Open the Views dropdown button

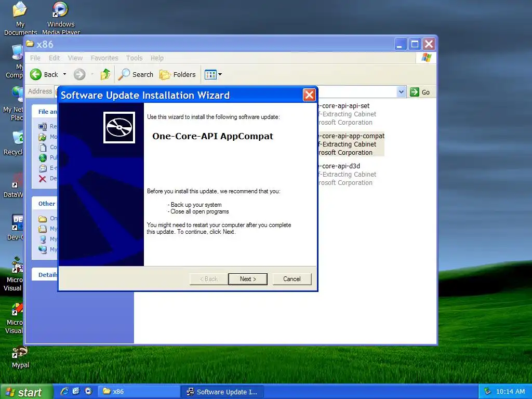coord(213,74)
